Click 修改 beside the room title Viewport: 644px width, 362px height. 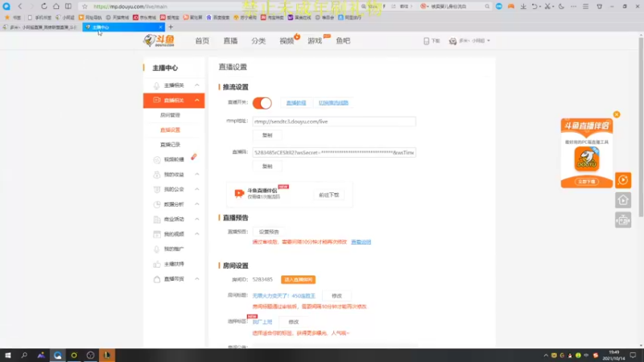click(x=336, y=296)
